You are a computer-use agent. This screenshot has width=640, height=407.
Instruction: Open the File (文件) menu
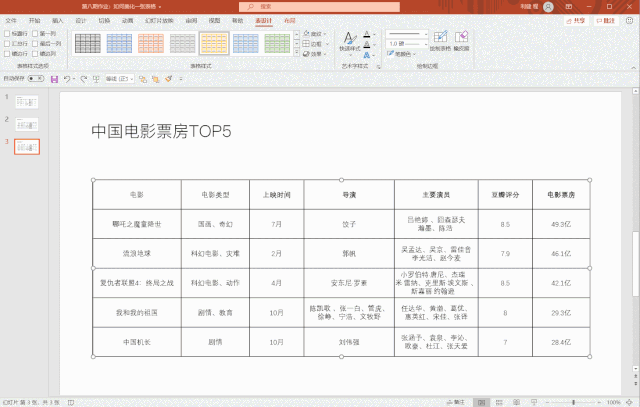click(x=11, y=20)
